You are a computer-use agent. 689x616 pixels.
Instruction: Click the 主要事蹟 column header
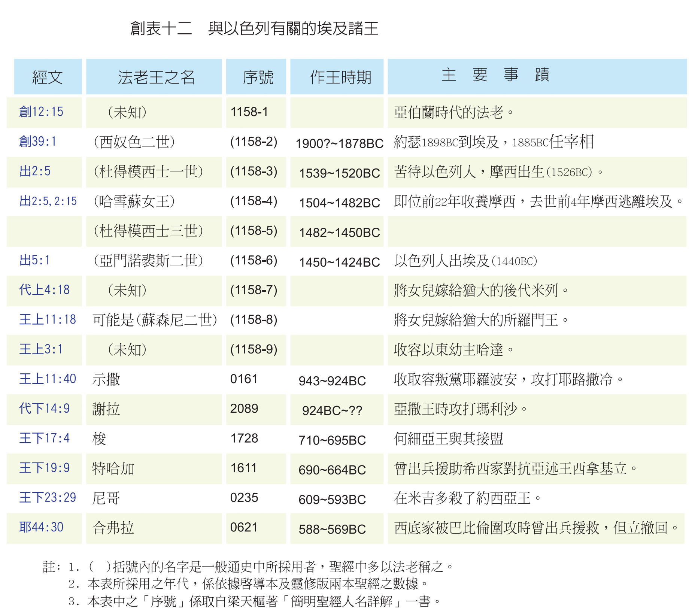point(495,75)
